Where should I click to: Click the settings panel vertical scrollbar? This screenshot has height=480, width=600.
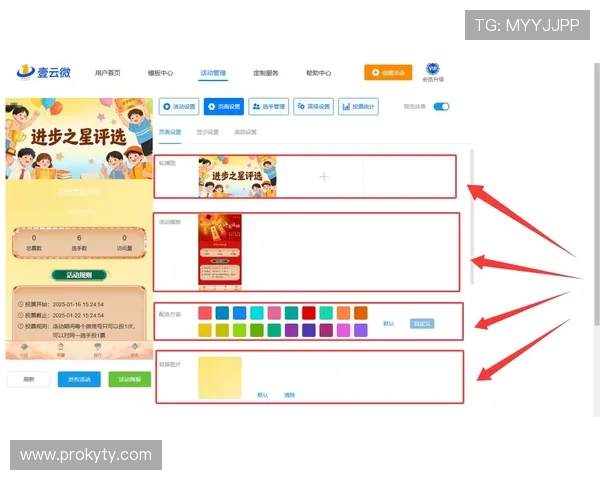472,217
